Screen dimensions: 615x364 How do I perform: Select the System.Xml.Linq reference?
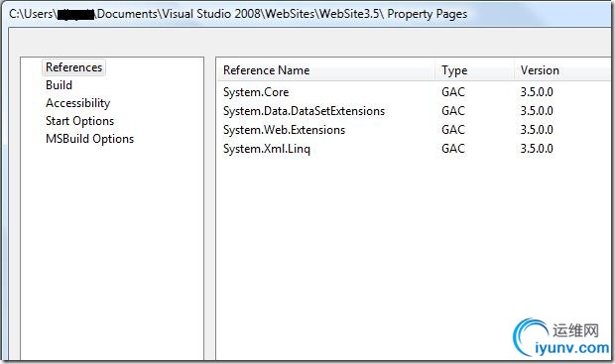click(x=267, y=149)
